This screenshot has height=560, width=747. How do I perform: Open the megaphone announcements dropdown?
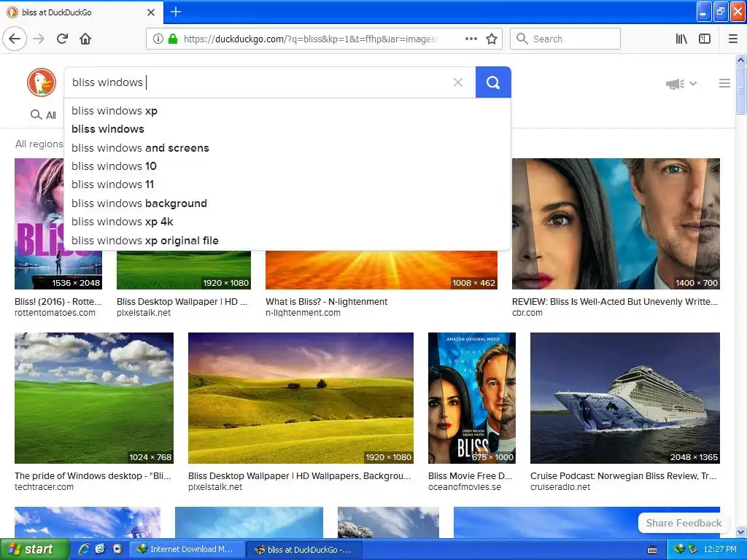(x=681, y=84)
